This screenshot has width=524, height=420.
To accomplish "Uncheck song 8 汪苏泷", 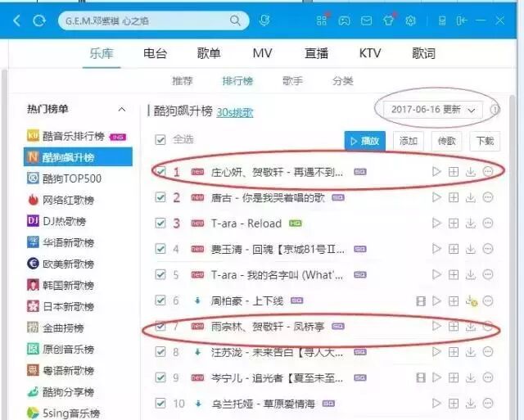I will coord(160,352).
